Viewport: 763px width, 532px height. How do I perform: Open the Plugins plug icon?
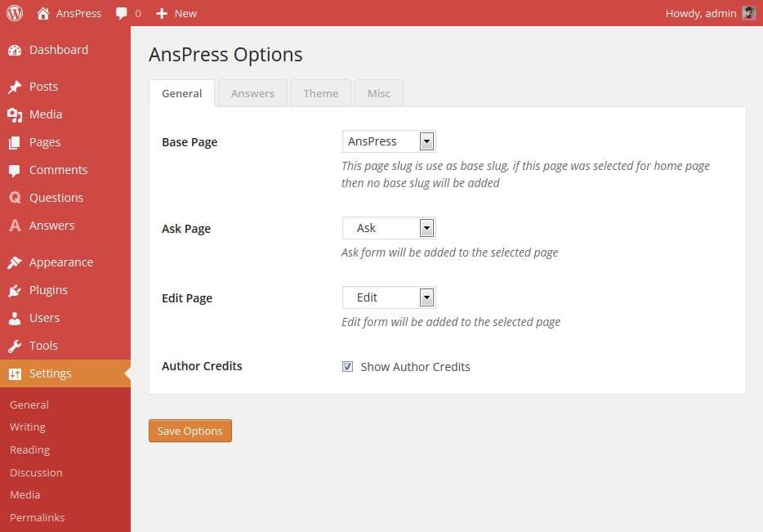[x=16, y=290]
